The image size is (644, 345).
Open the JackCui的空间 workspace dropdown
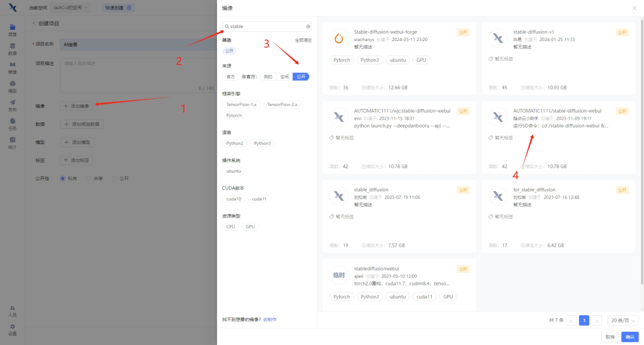70,7
